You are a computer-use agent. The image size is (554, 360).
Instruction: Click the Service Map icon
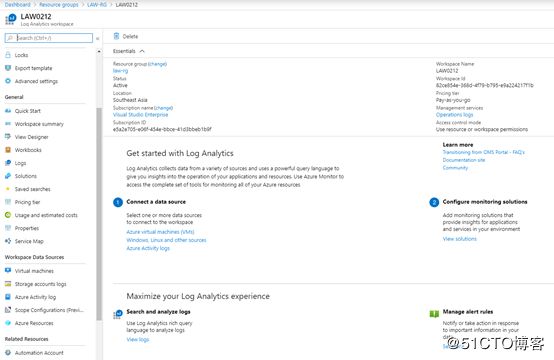pyautogui.click(x=8, y=241)
